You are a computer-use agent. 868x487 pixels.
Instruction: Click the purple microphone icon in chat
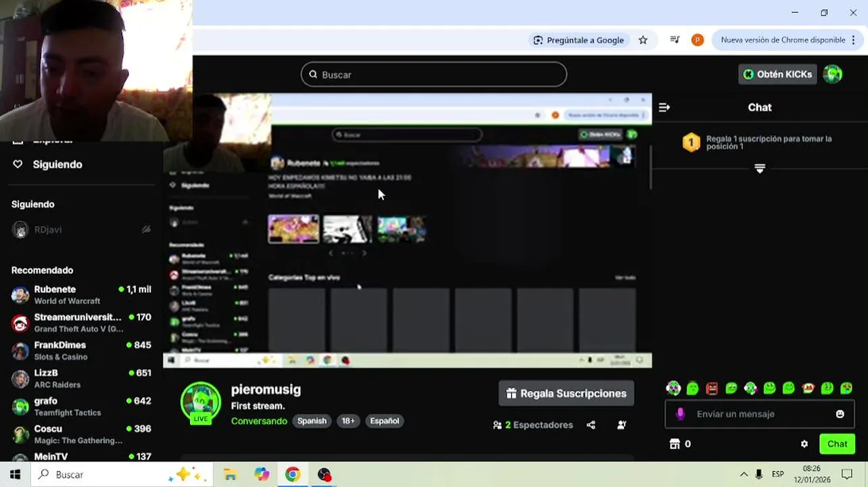coord(680,414)
